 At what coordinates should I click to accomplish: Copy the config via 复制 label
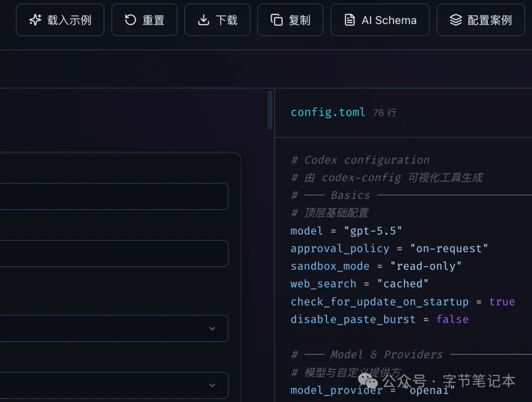click(299, 20)
